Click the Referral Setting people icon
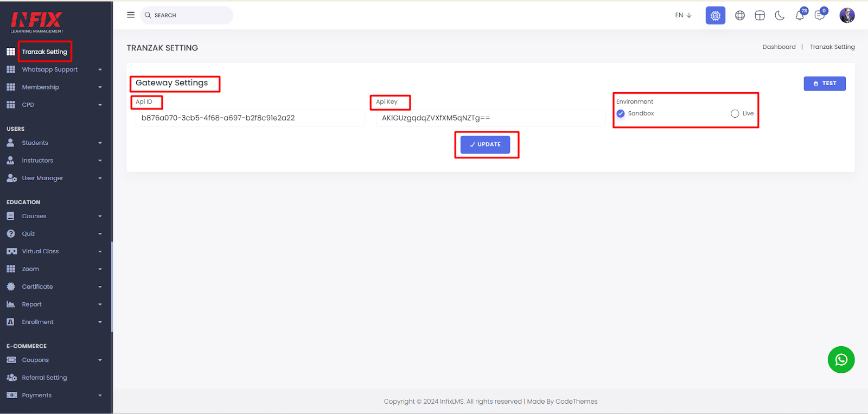Screen dimensions: 868x414 coord(11,377)
